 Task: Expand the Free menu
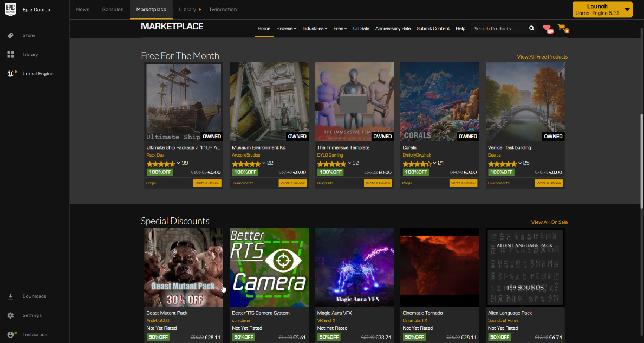340,28
